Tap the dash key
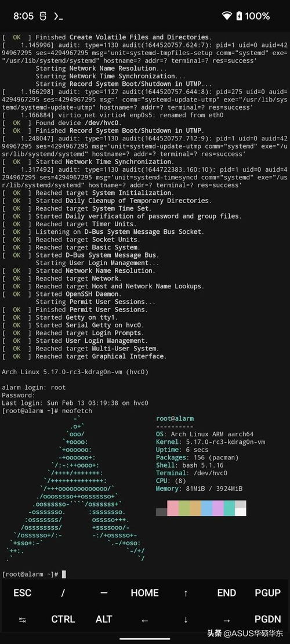 103,593
